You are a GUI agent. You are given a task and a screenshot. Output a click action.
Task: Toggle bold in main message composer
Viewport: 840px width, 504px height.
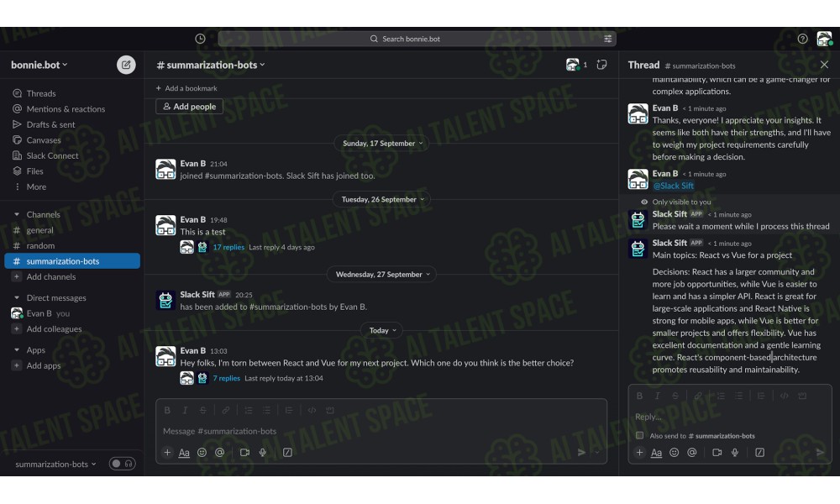167,410
